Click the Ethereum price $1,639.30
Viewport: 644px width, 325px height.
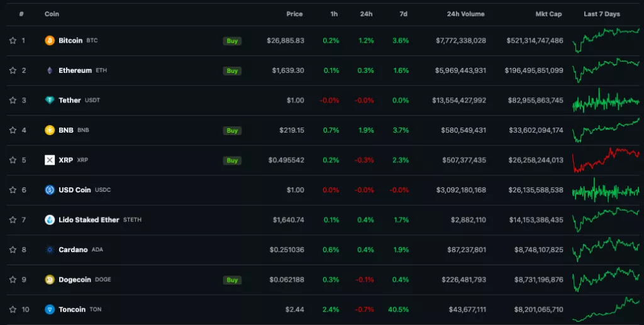(x=288, y=70)
